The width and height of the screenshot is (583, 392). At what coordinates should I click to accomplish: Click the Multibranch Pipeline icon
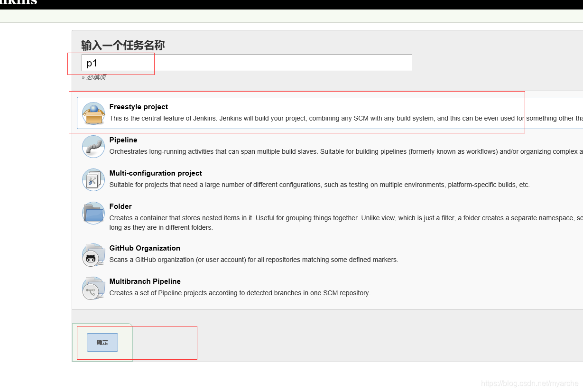pyautogui.click(x=93, y=289)
